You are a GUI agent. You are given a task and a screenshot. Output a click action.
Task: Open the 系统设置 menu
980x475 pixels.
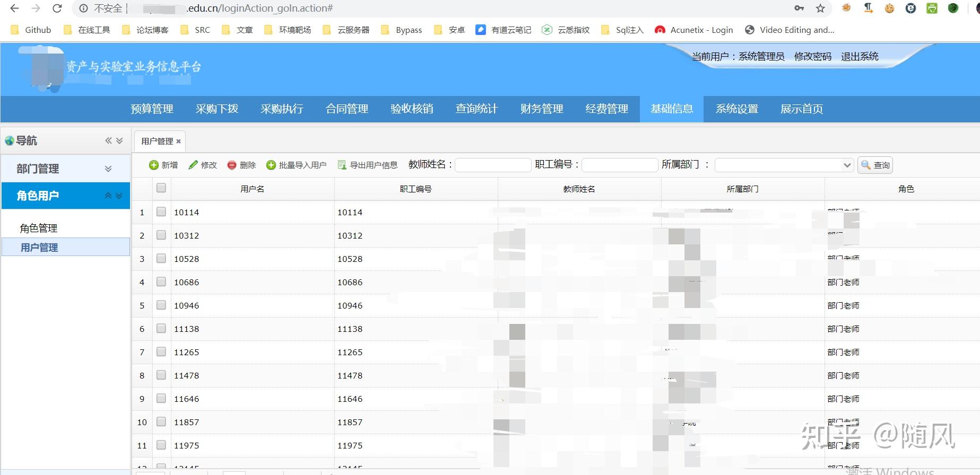click(x=737, y=109)
